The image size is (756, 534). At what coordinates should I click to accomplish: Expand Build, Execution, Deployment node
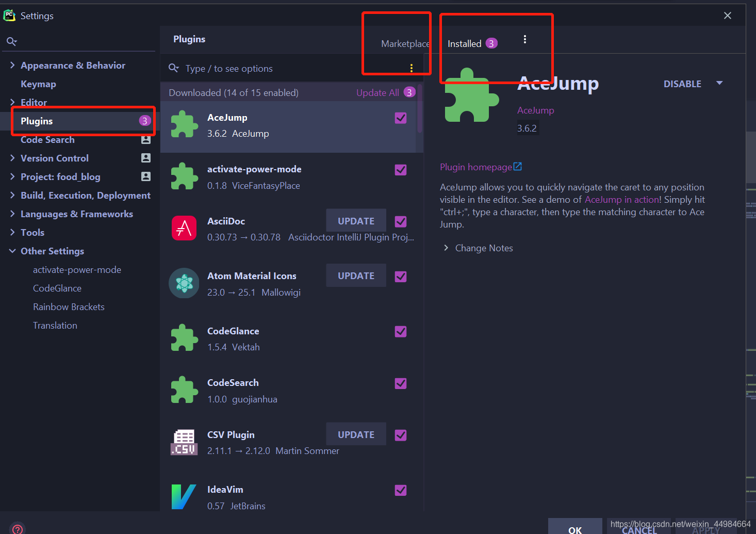pos(12,195)
